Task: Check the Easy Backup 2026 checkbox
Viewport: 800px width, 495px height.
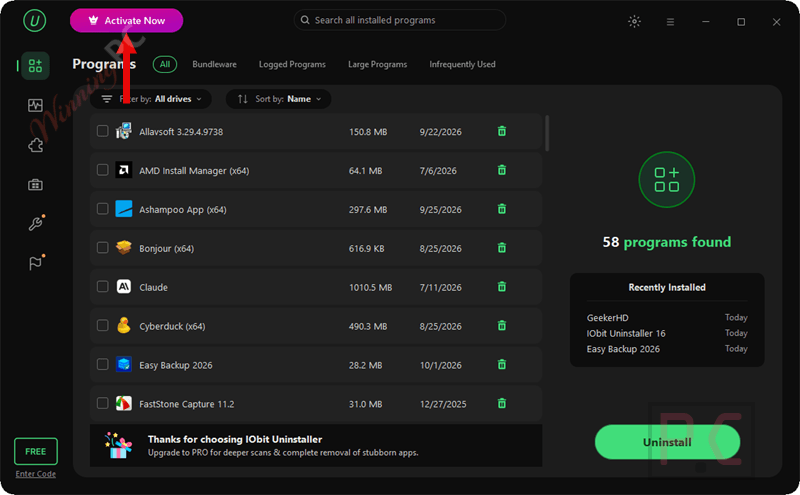Action: pyautogui.click(x=103, y=364)
